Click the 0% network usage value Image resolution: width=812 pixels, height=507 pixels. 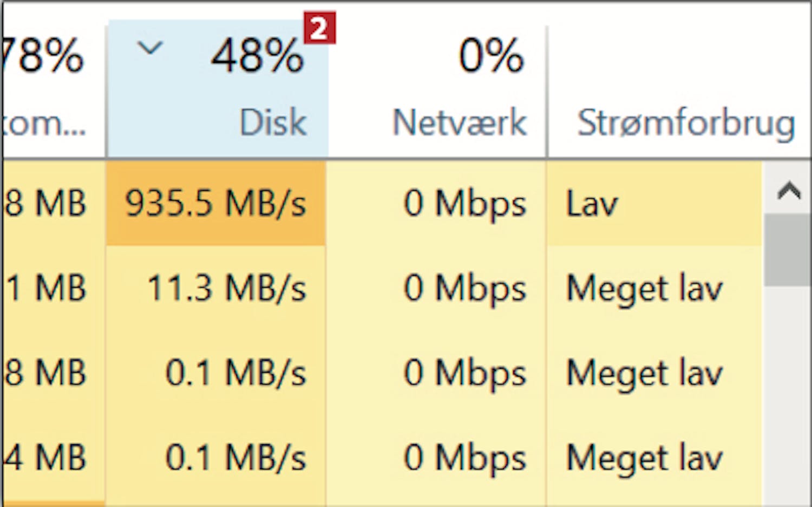pos(491,56)
